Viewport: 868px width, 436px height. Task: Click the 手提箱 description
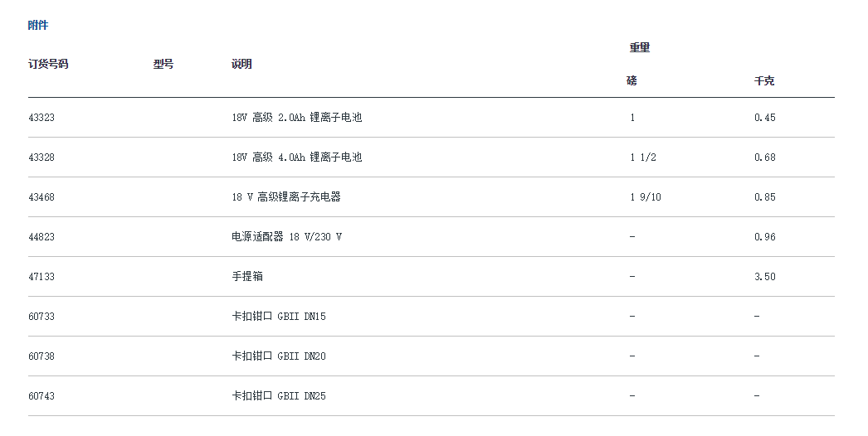tap(247, 277)
